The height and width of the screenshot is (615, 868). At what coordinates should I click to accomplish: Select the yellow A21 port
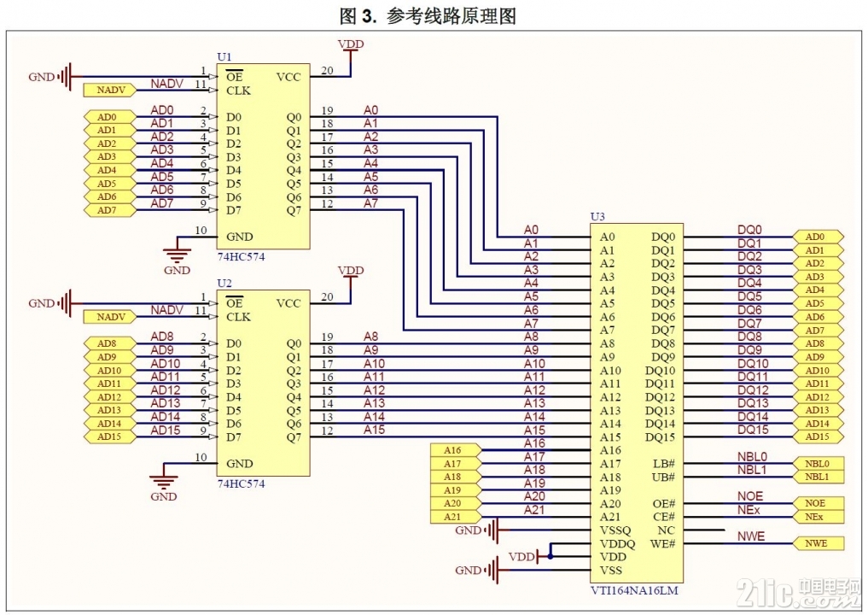pos(456,517)
